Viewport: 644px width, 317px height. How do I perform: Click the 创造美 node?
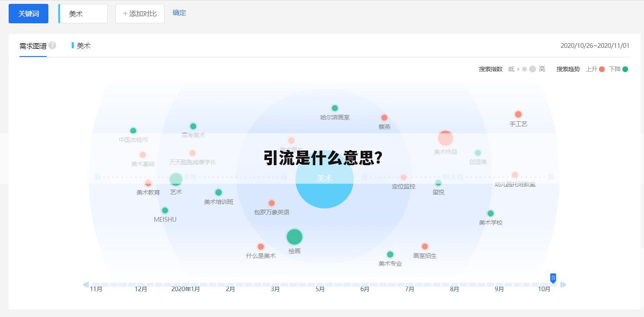pyautogui.click(x=478, y=153)
